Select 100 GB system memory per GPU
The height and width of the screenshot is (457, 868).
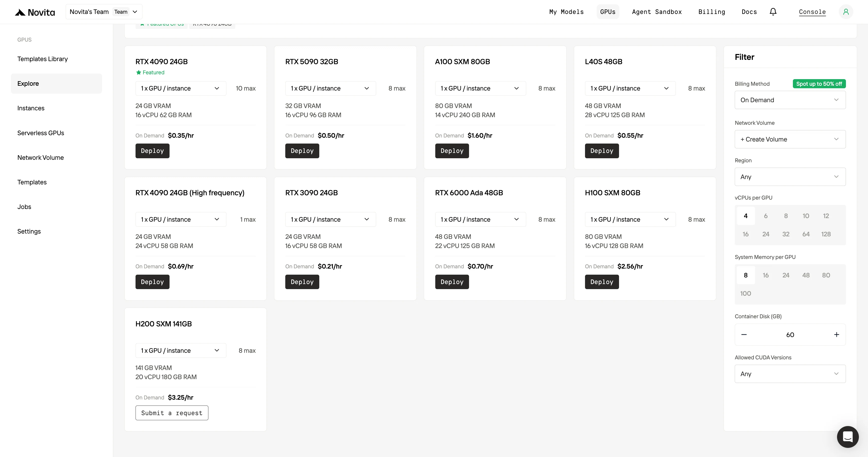746,293
